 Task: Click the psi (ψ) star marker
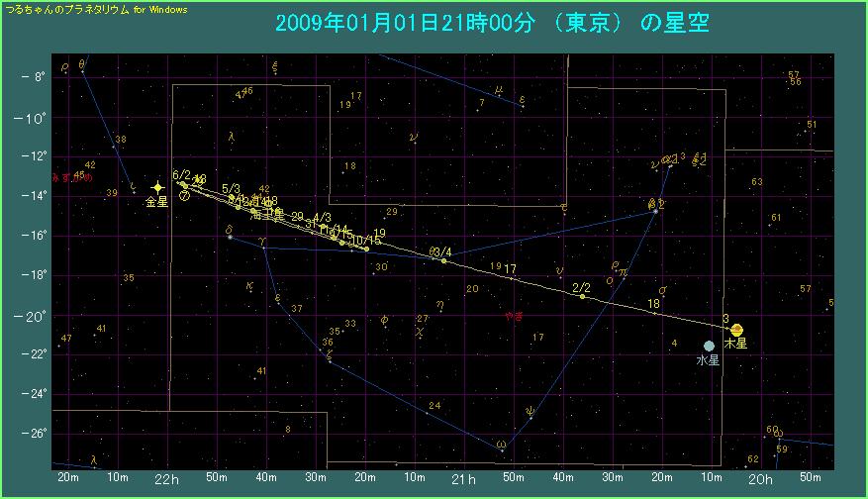[531, 417]
